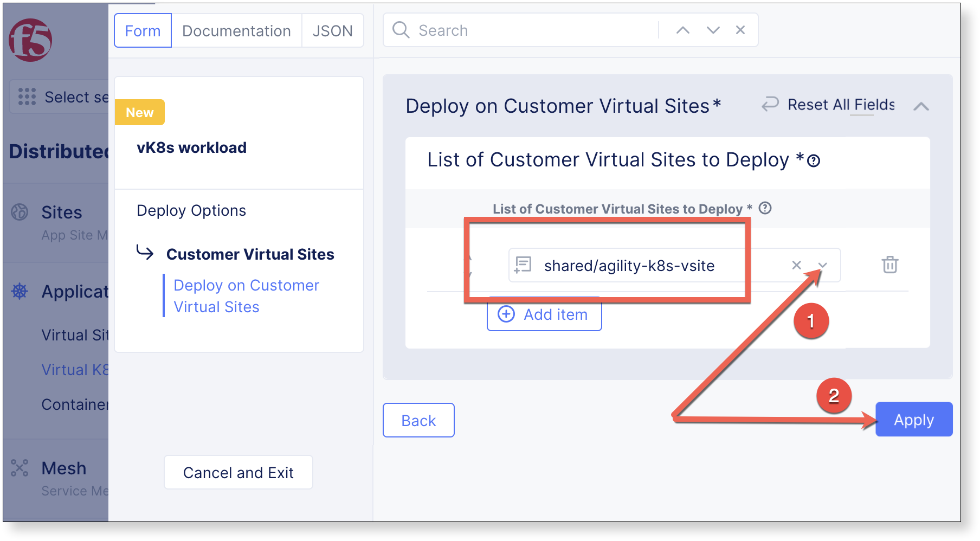Click the shared/agility-k8s-vsite combo box
This screenshot has height=541, width=980.
click(674, 265)
